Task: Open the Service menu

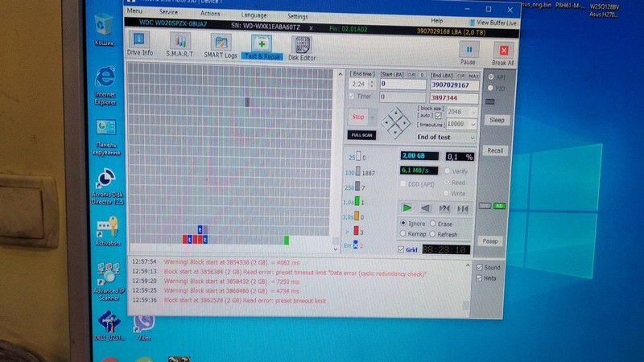Action: 169,14
